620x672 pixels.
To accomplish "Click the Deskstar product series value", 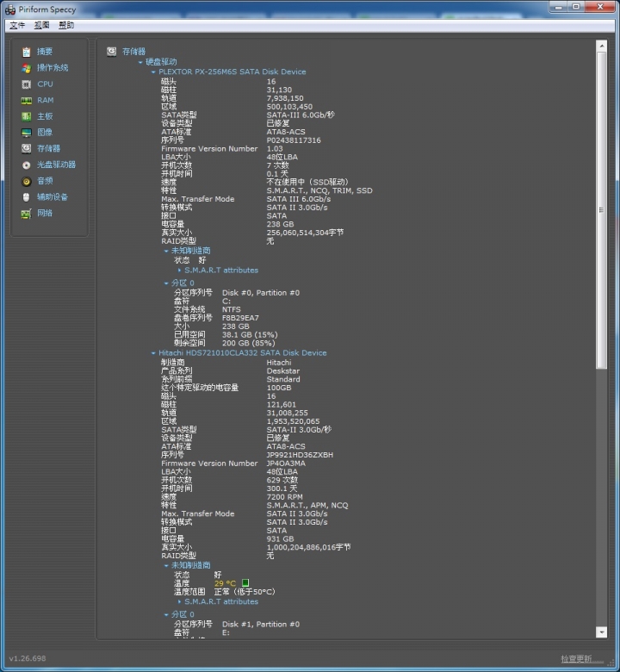I will [283, 370].
